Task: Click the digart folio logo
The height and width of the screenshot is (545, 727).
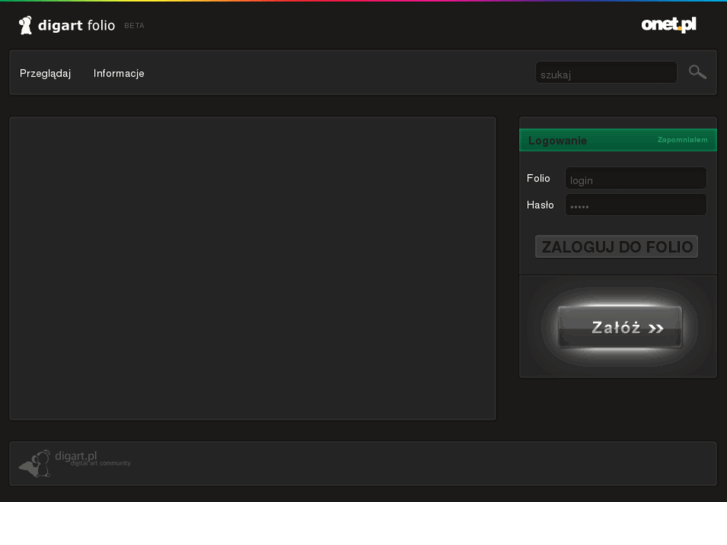Action: point(67,25)
